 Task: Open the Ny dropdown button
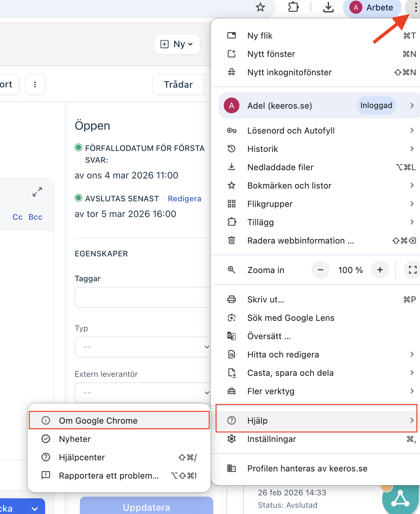pos(177,44)
